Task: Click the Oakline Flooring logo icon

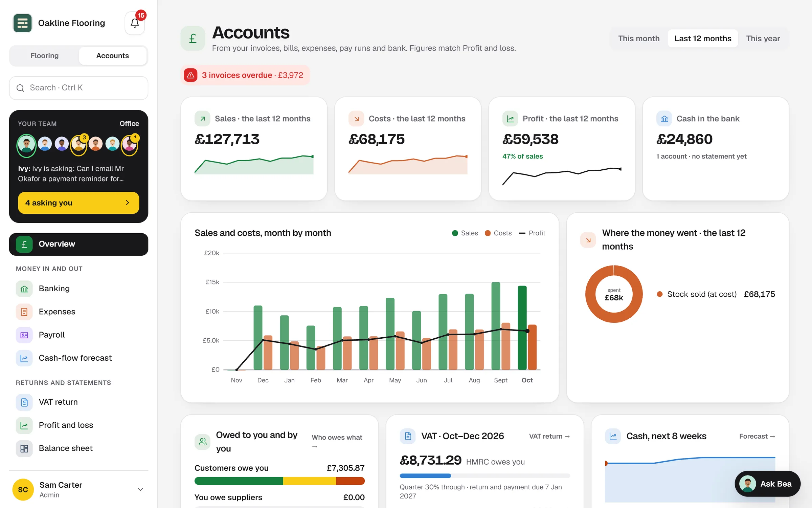Action: [22, 23]
